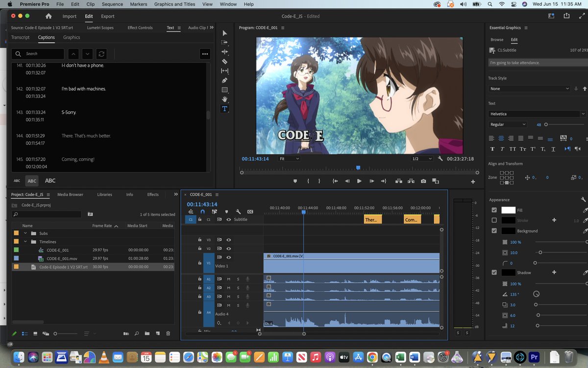Hide the Subtitle caption track eye
Viewport: 588px width, 368px height.
point(228,219)
